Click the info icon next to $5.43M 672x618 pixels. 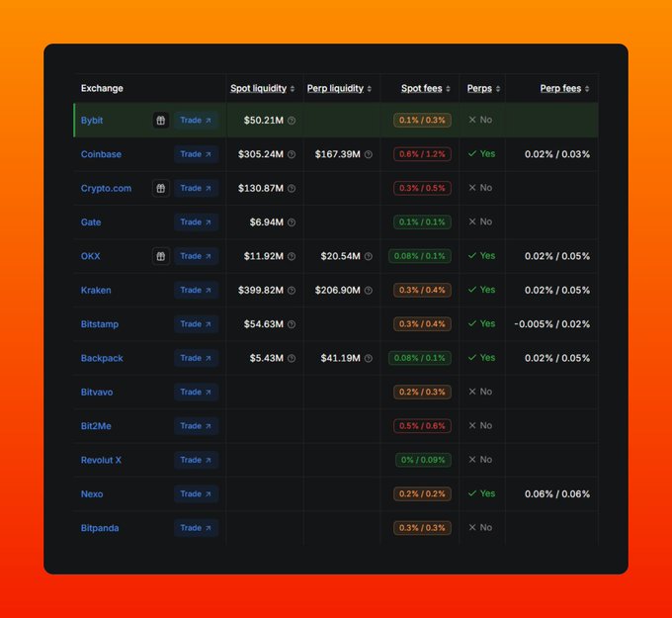click(x=292, y=358)
